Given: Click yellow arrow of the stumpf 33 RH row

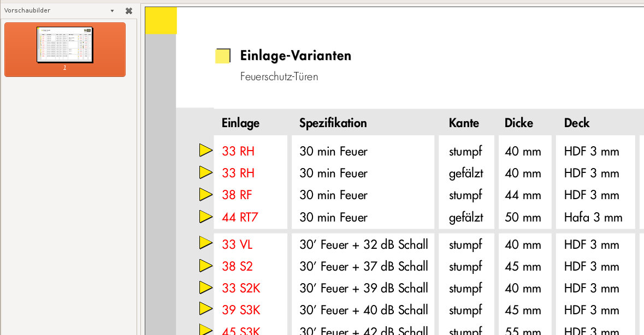Looking at the screenshot, I should click(205, 150).
